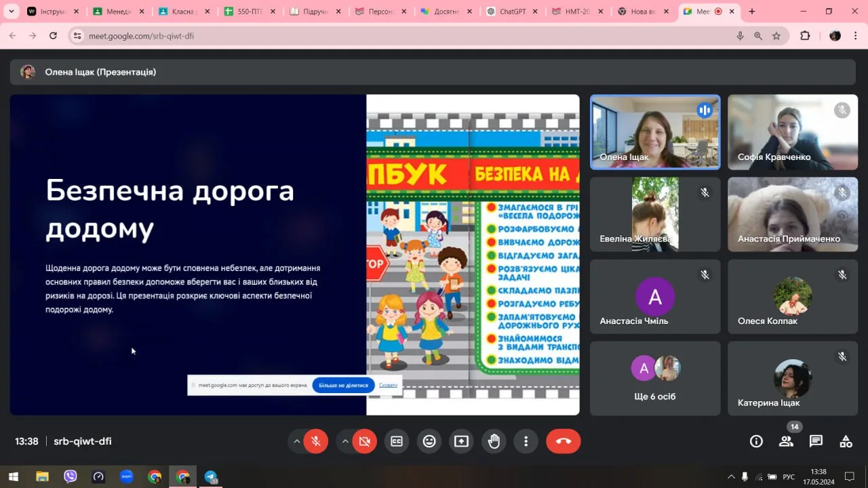Image resolution: width=868 pixels, height=488 pixels.
Task: Go forward in the browser
Action: click(33, 36)
